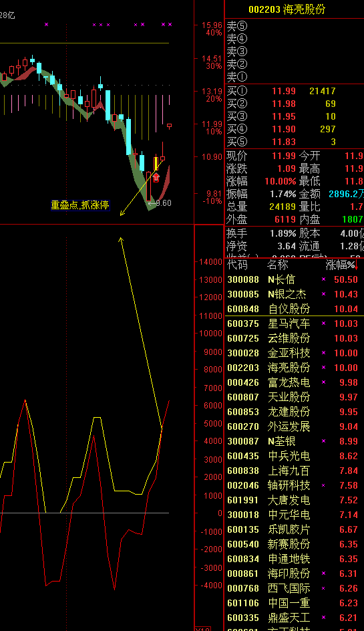Select the 上海九百 stock row
Viewport: 364px width, 631px height.
294,471
